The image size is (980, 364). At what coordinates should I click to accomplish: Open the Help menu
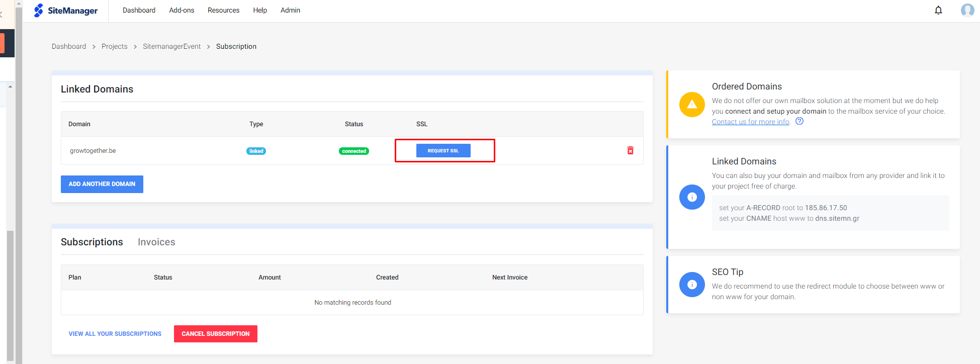point(260,10)
